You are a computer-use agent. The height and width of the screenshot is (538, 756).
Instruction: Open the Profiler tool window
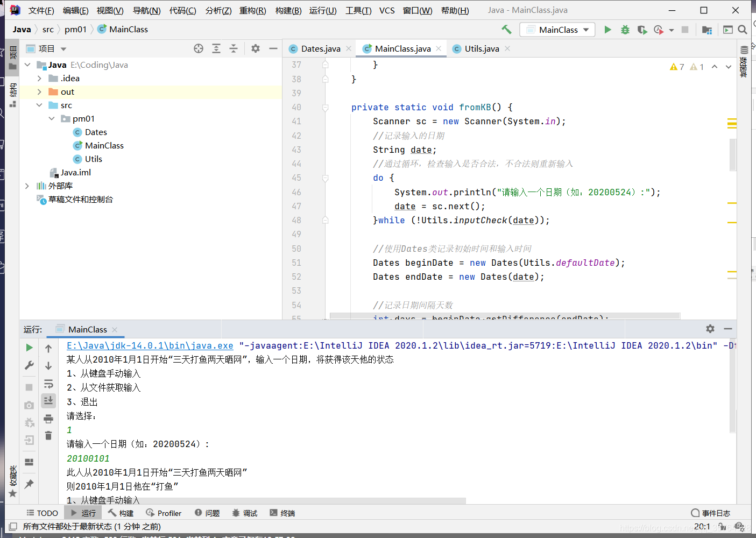(x=164, y=513)
